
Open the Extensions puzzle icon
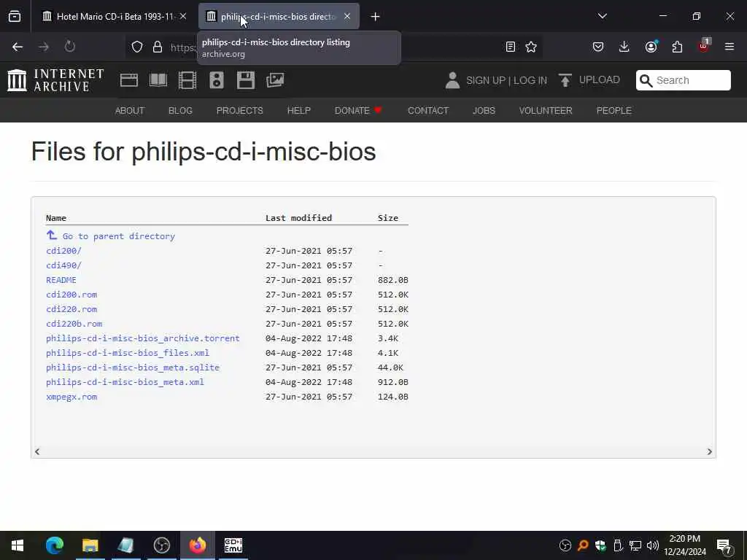pos(677,47)
